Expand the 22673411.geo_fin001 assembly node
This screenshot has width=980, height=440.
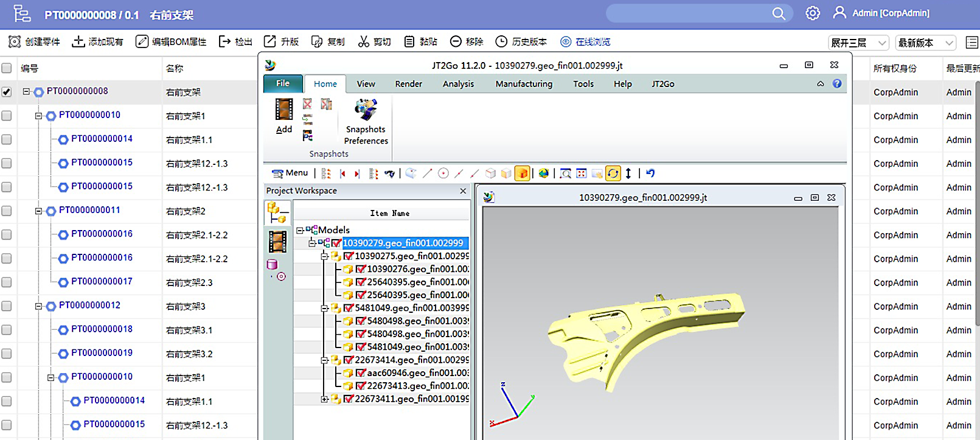(x=324, y=399)
